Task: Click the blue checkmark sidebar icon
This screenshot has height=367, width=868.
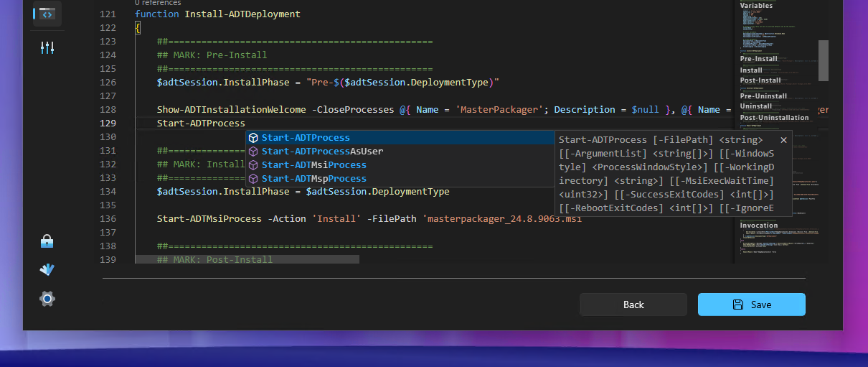Action: [47, 270]
